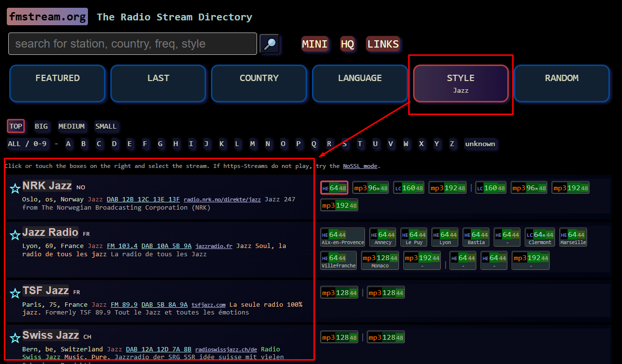Open the DAB 12A 12D 7A 8B link
622x364 pixels.
(158, 349)
